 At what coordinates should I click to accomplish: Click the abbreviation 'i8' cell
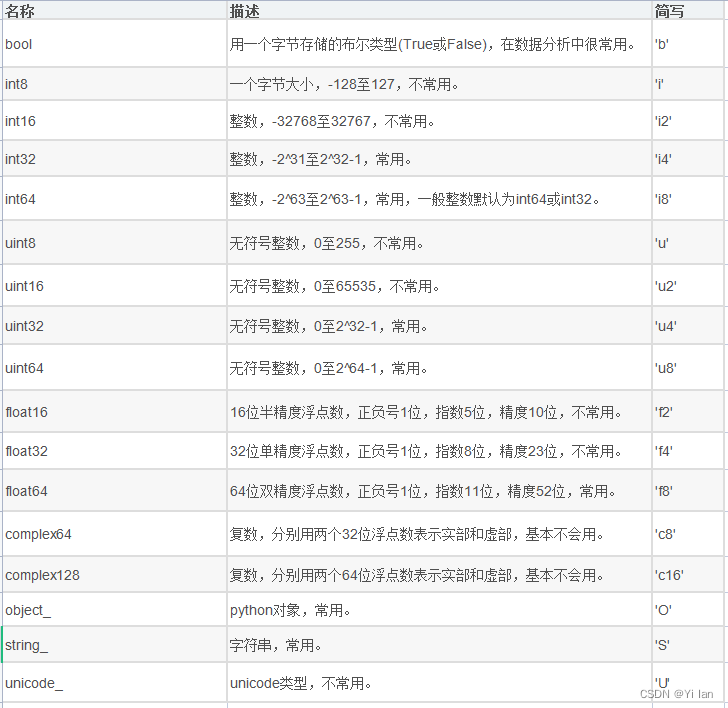(688, 199)
